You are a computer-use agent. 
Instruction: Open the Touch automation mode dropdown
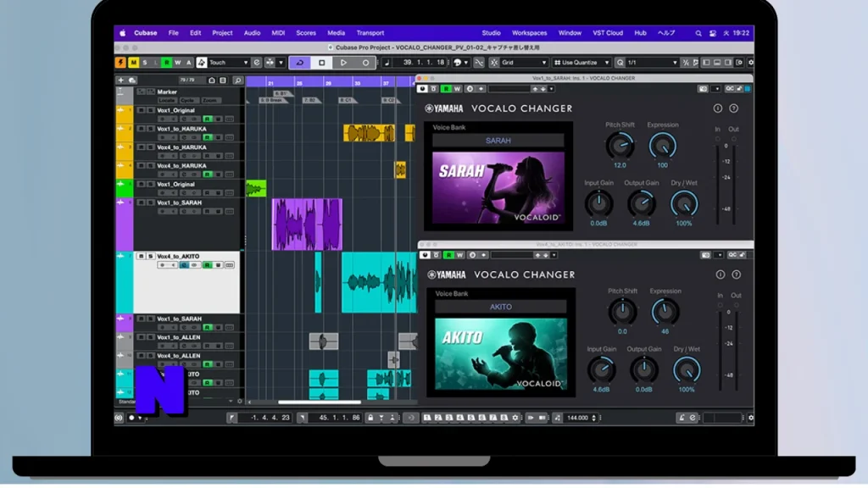pos(228,63)
